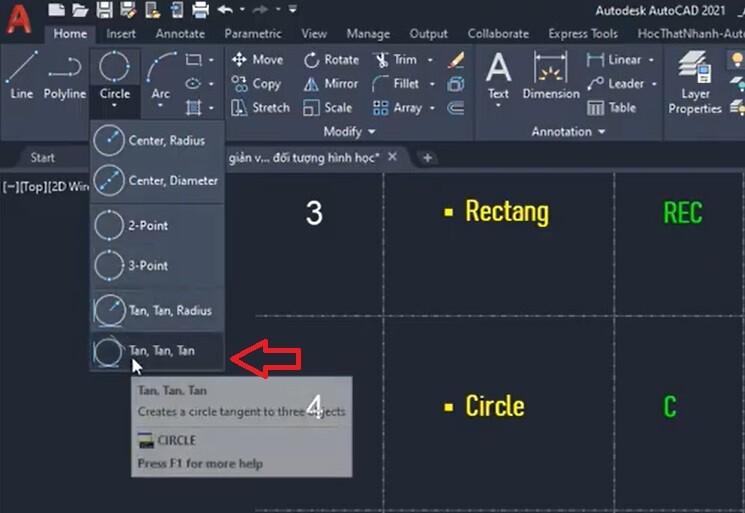745x513 pixels.
Task: Select the Hatch tool icon
Action: (x=193, y=108)
